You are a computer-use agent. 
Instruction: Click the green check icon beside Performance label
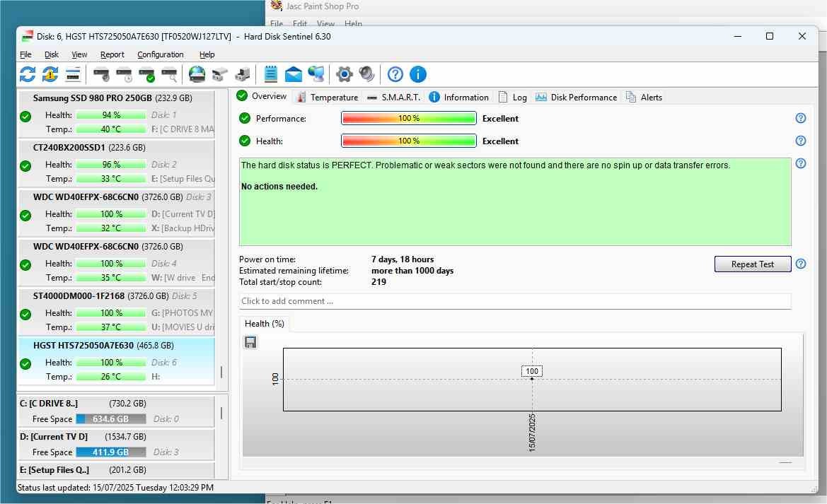point(245,118)
